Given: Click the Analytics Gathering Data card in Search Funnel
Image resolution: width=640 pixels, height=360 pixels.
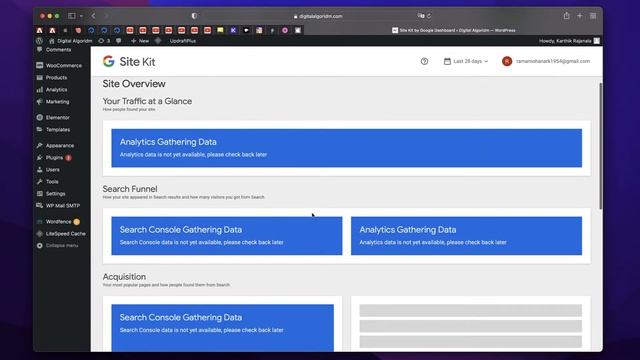Looking at the screenshot, I should (x=466, y=236).
